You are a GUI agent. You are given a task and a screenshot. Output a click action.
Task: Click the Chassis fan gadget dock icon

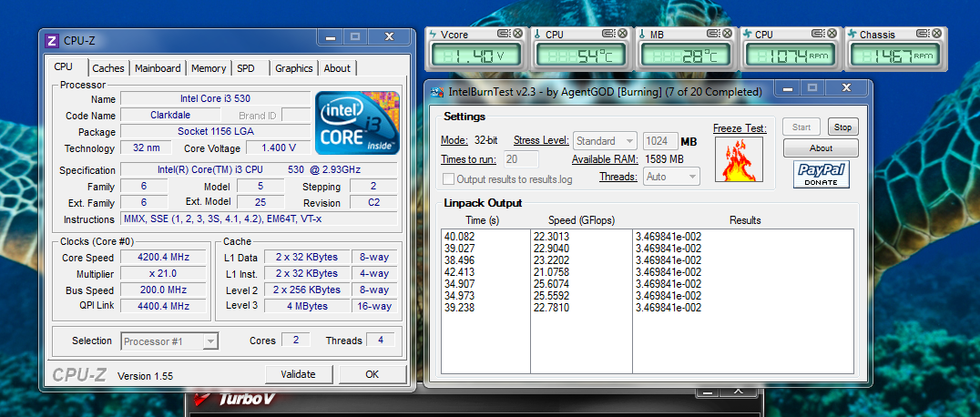tap(924, 34)
